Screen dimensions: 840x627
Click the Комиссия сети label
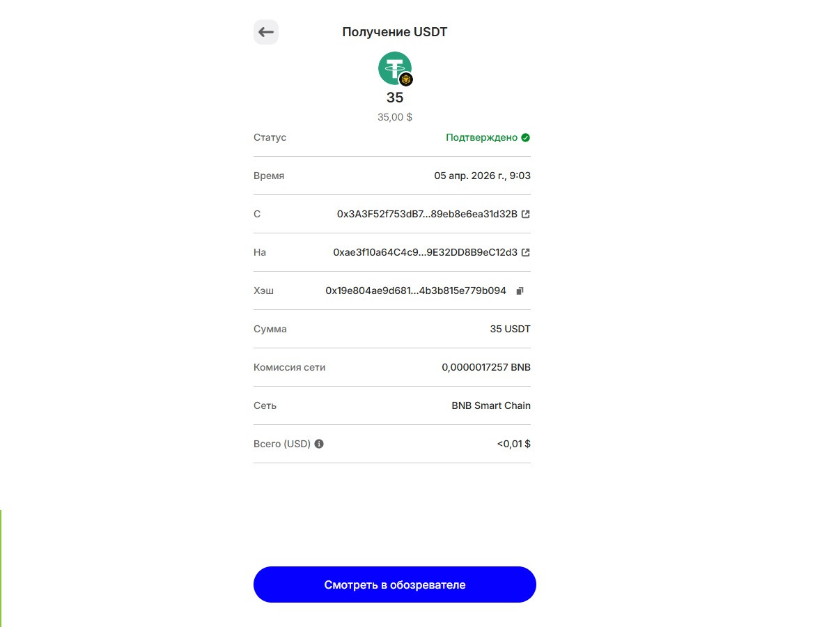(289, 367)
